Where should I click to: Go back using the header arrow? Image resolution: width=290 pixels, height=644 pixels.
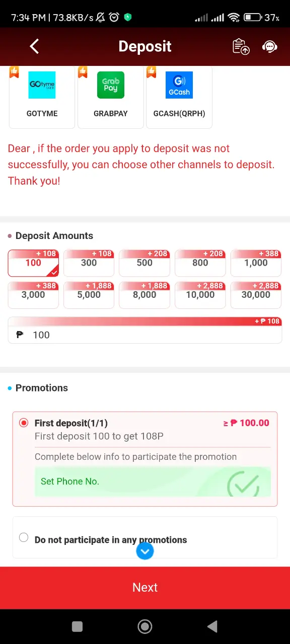pos(34,46)
